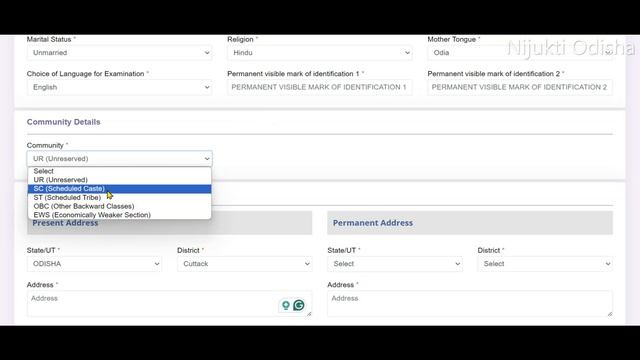Click the green lightbulb extension icon
Screen dimensions: 640x360
pos(286,305)
